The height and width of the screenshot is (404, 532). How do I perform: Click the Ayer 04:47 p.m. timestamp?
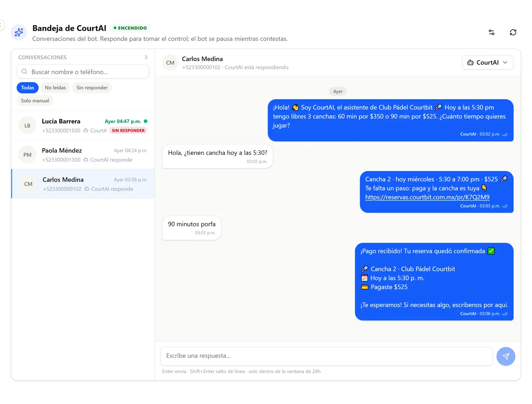(123, 122)
